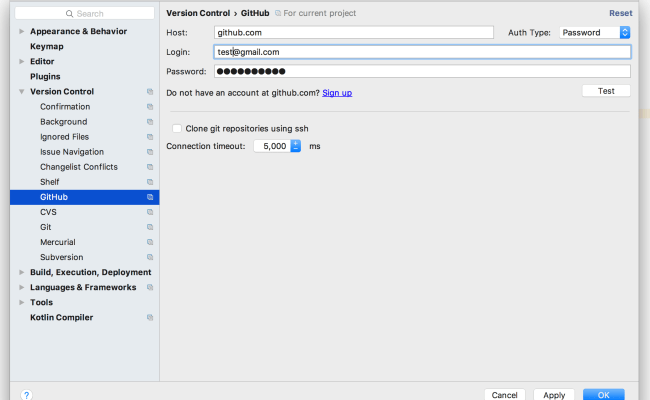
Task: Click the project icon beside Languages & Frameworks
Action: 150,287
